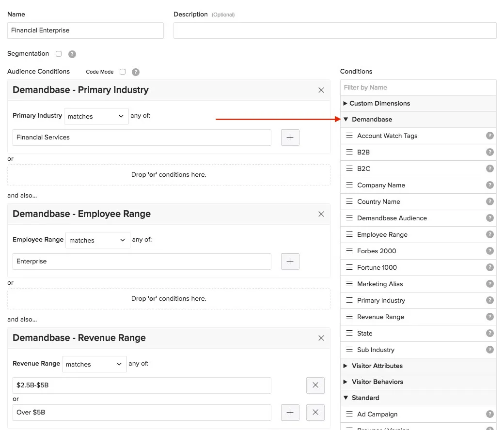
Task: Select the Revenue Range condition in list
Action: pos(418,317)
